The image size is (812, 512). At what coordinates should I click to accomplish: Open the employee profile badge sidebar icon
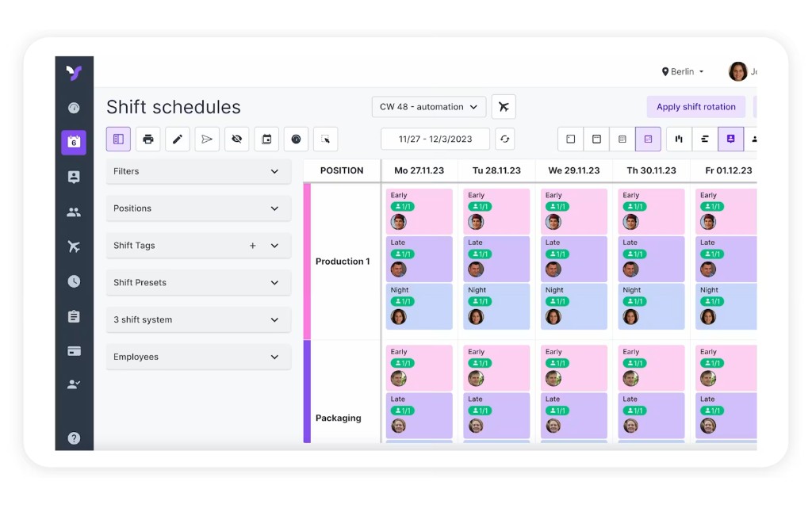pos(74,177)
